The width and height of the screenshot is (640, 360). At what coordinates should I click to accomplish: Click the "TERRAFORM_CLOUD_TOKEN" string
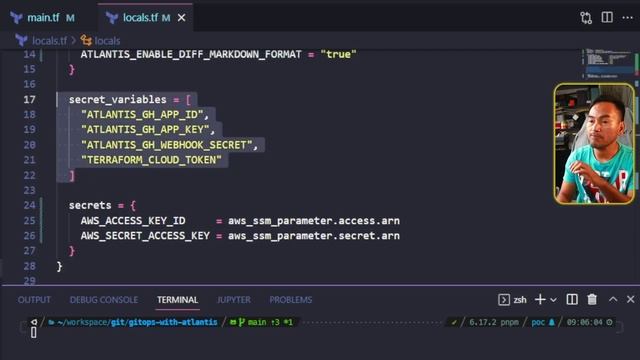pyautogui.click(x=151, y=160)
